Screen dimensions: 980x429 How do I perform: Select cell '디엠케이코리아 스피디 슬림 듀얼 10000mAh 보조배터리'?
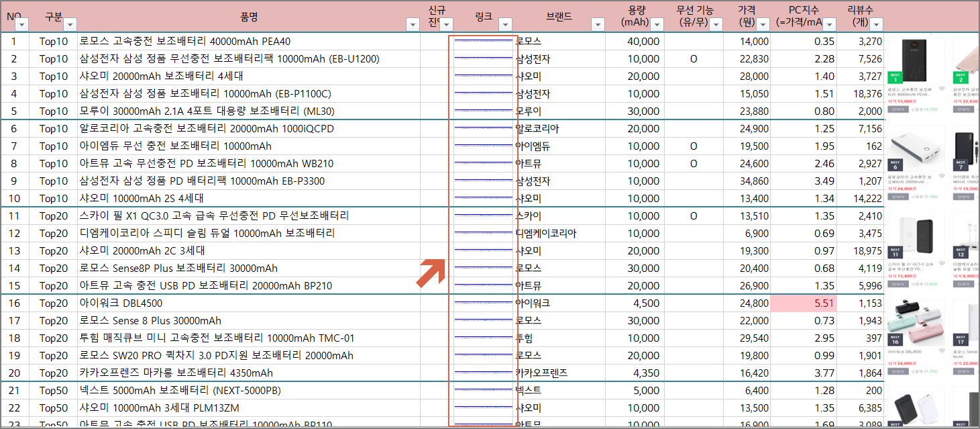tap(249, 233)
